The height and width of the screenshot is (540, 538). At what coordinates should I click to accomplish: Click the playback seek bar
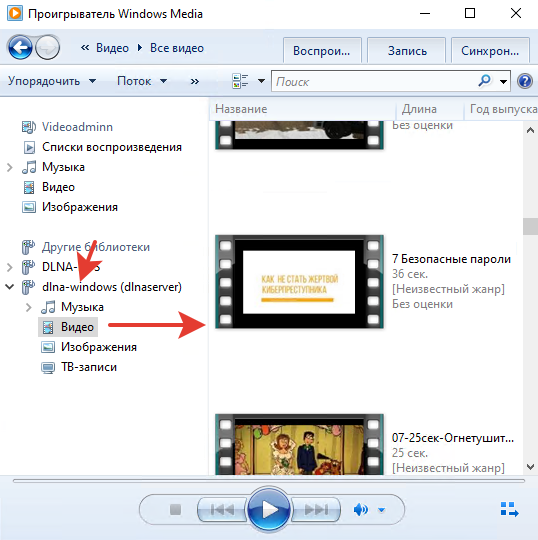coord(269,481)
